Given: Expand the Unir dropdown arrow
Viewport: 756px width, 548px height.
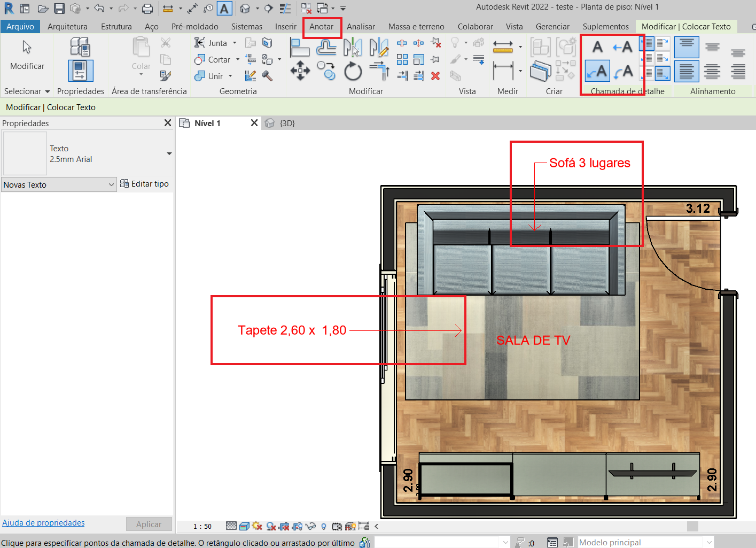Looking at the screenshot, I should 230,76.
